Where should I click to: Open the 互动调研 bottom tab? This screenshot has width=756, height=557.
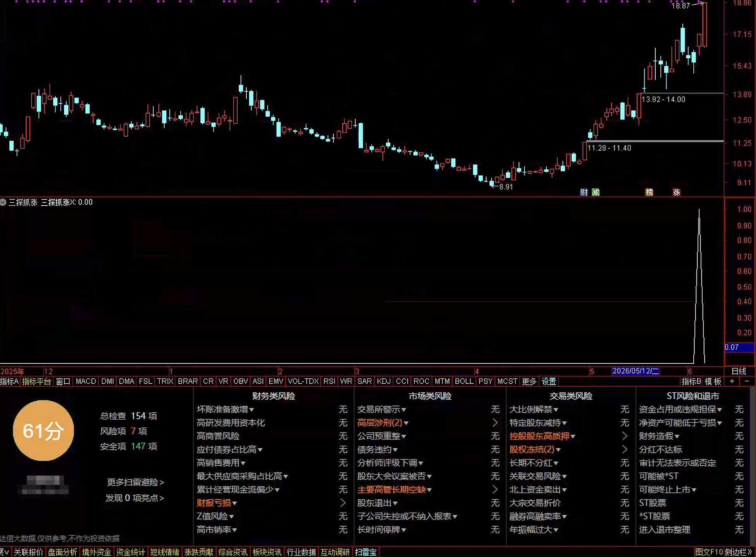coord(335,552)
